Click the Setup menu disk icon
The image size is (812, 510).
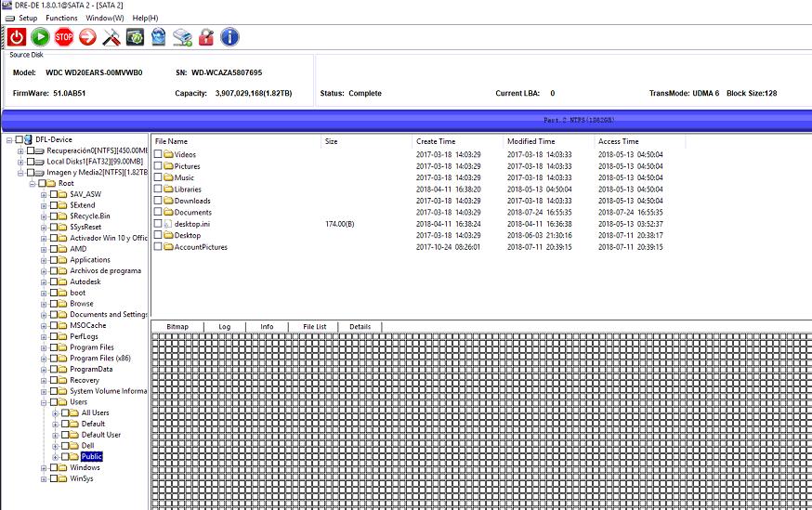coord(10,19)
